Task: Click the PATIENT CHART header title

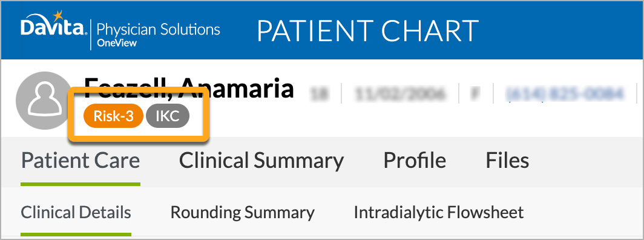Action: pos(368,32)
